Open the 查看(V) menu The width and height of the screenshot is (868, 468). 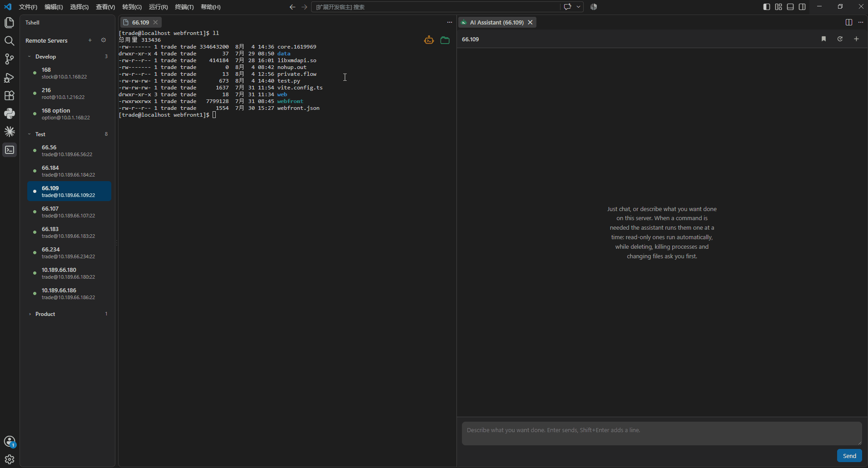pyautogui.click(x=105, y=7)
